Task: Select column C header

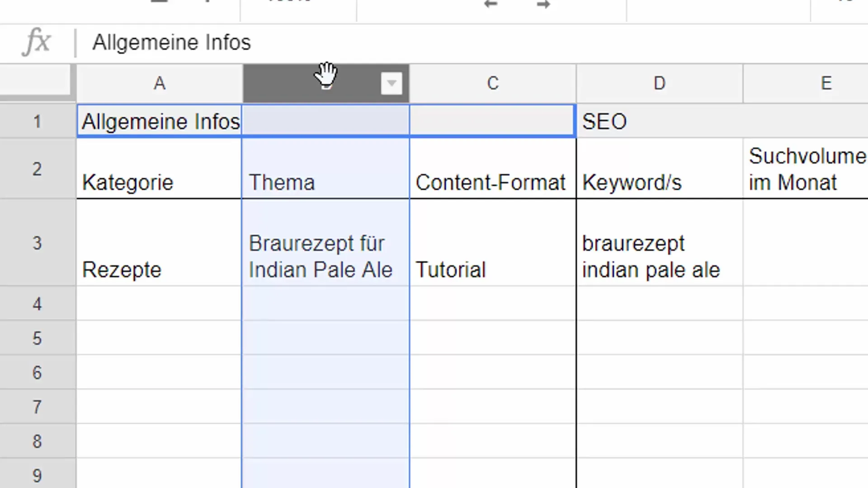Action: pyautogui.click(x=492, y=84)
